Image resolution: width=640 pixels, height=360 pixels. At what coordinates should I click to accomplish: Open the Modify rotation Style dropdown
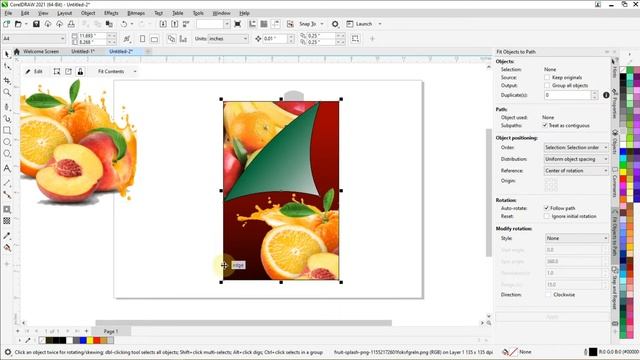point(576,238)
